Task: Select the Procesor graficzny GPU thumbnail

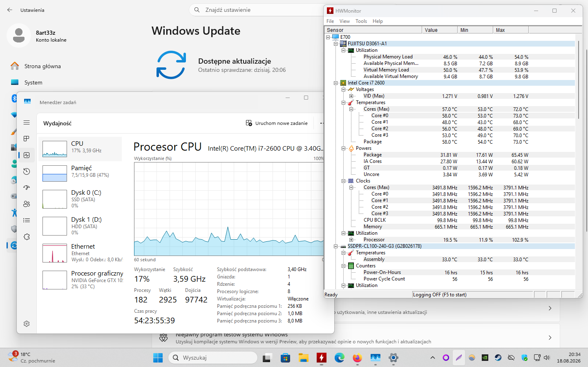Action: coord(55,280)
